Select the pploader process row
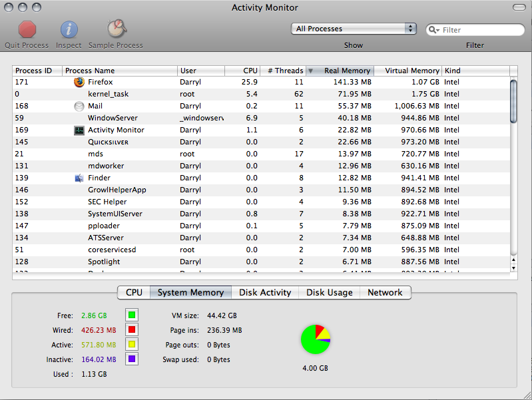532x400 pixels. click(261, 226)
